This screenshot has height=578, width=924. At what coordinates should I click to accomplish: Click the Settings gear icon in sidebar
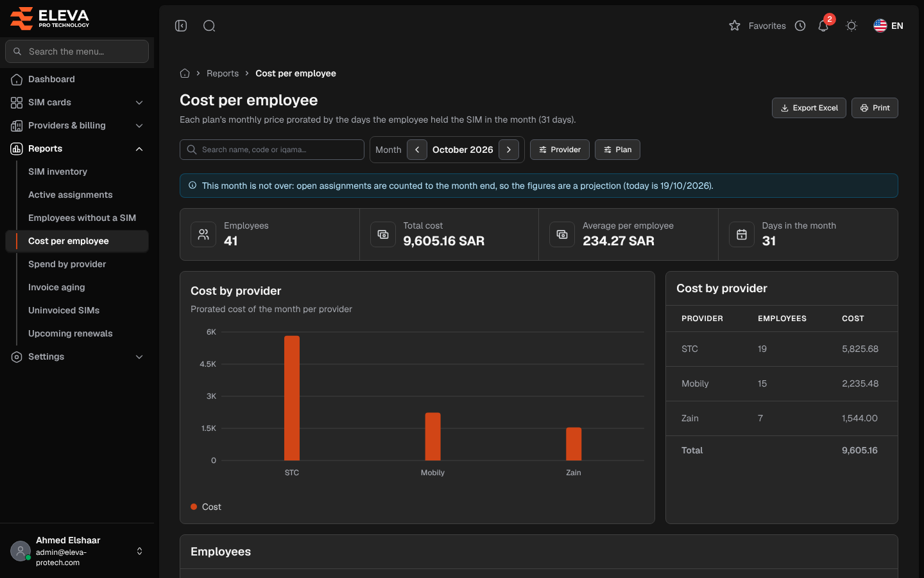click(x=17, y=356)
